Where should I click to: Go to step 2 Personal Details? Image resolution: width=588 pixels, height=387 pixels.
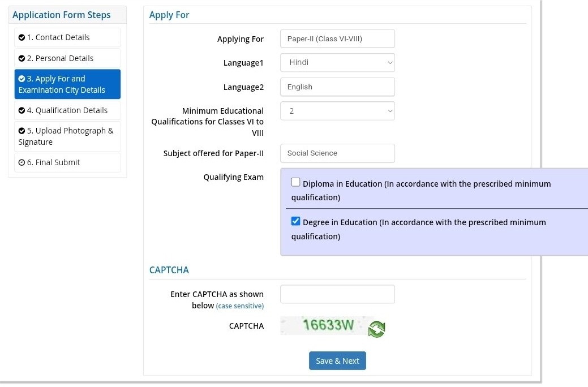[67, 58]
